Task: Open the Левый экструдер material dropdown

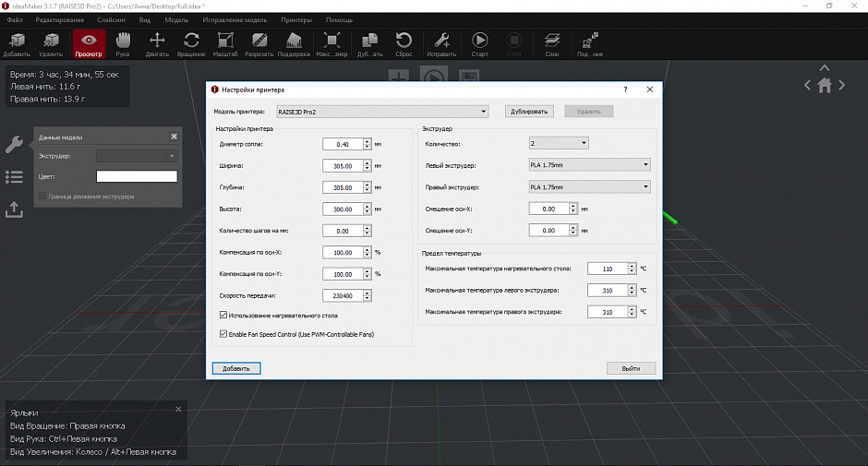Action: pos(589,165)
